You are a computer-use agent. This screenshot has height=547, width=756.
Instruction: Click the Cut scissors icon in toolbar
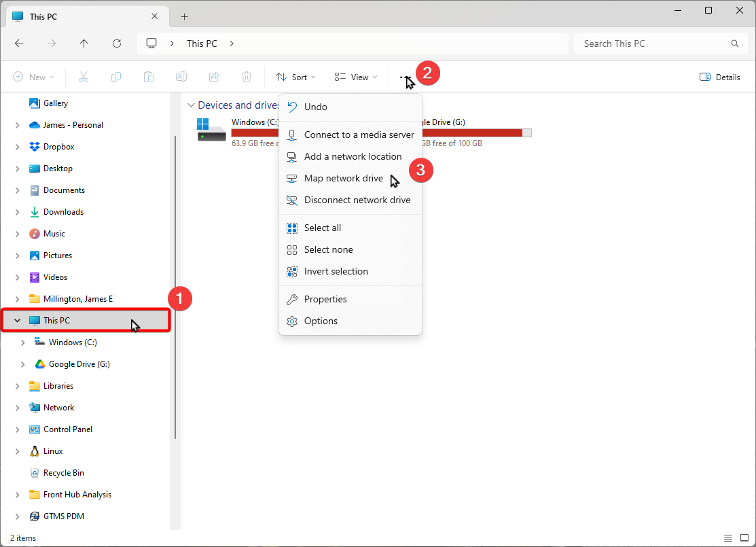[x=84, y=77]
